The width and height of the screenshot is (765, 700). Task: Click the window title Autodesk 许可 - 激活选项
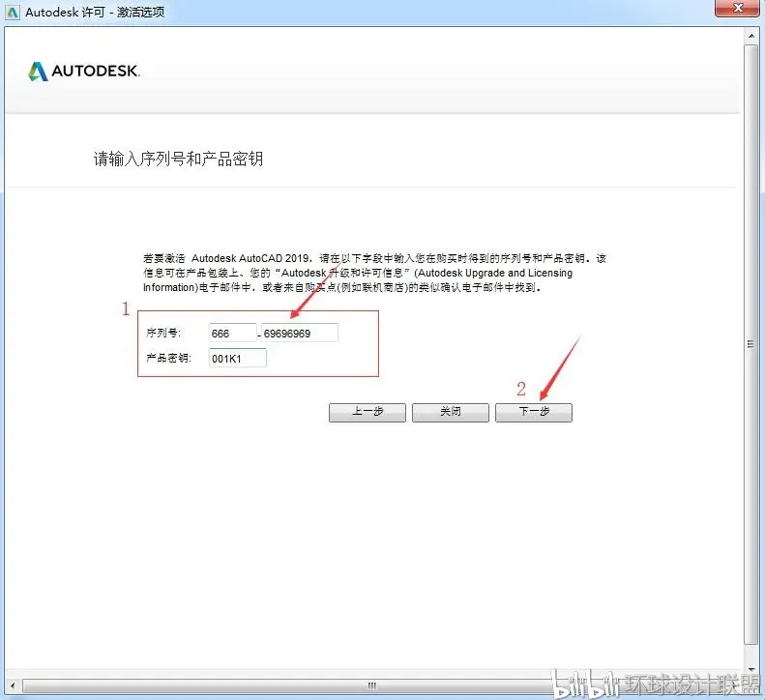95,13
